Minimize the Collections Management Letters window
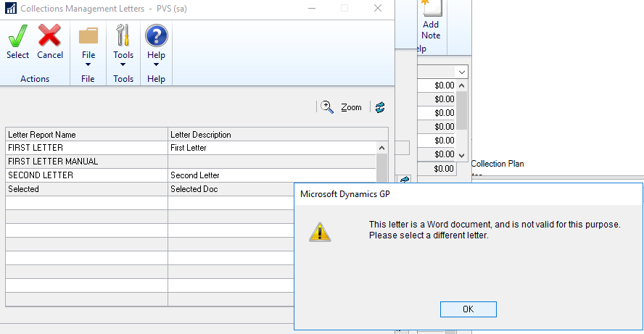Viewport: 644px width, 334px height. 312,8
